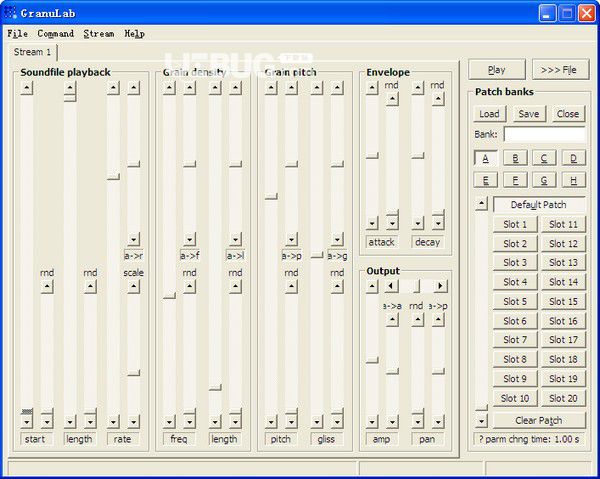Click the Envelope attack slider thumb
Screen dimensions: 600x479
tap(372, 155)
